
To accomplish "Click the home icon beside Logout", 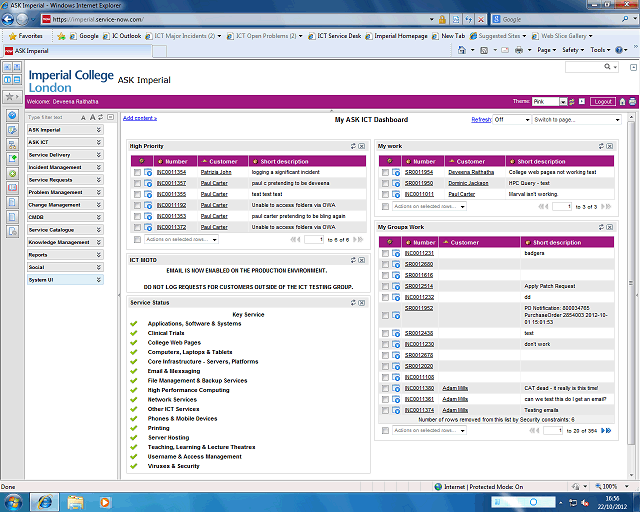I will point(622,101).
